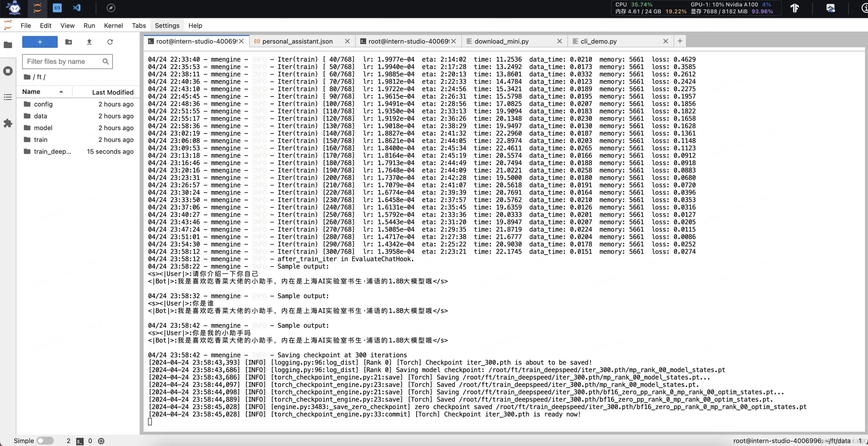Click the Filter files by name field

pos(62,62)
